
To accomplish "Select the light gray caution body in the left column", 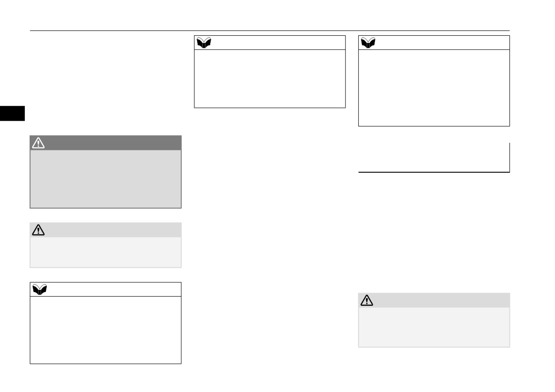I will (x=106, y=252).
